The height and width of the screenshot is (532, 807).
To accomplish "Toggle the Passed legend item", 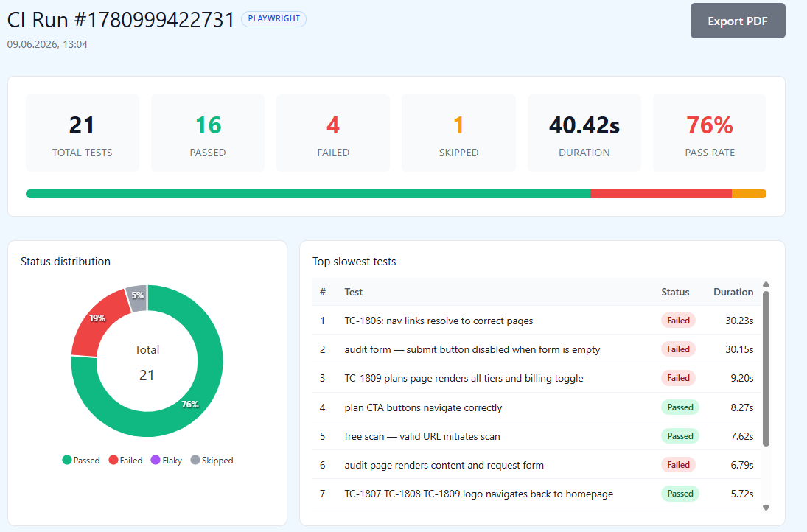I will 81,460.
